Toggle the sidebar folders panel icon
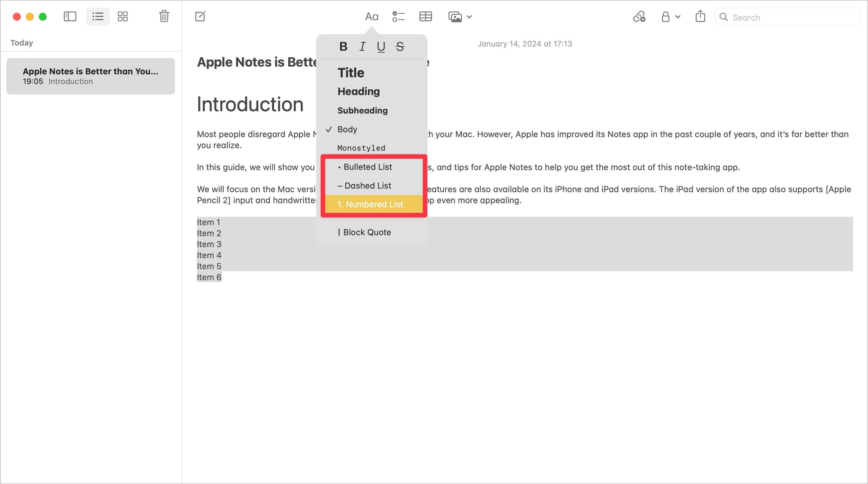This screenshot has width=868, height=484. tap(70, 17)
